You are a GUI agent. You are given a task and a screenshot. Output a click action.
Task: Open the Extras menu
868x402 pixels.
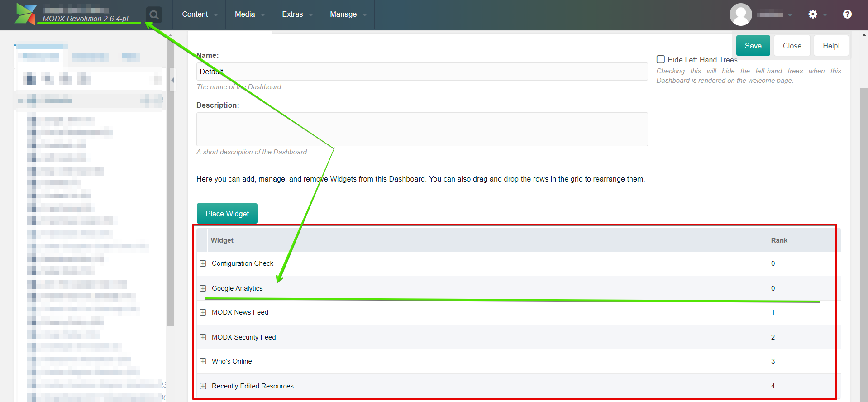pyautogui.click(x=297, y=14)
